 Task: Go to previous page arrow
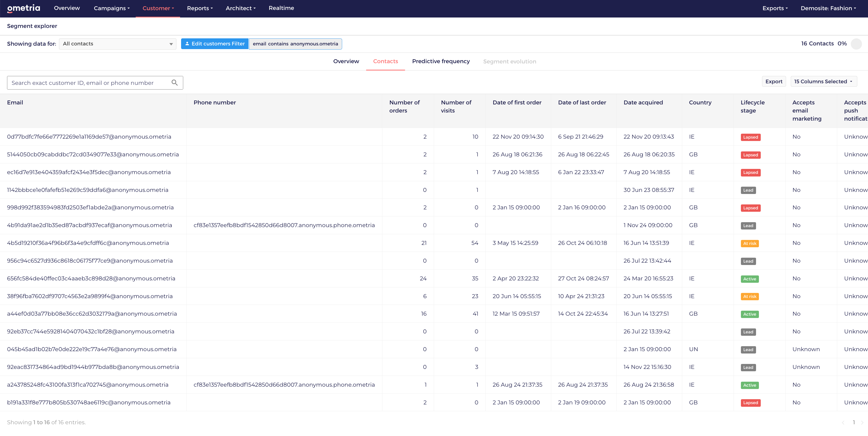click(x=843, y=422)
